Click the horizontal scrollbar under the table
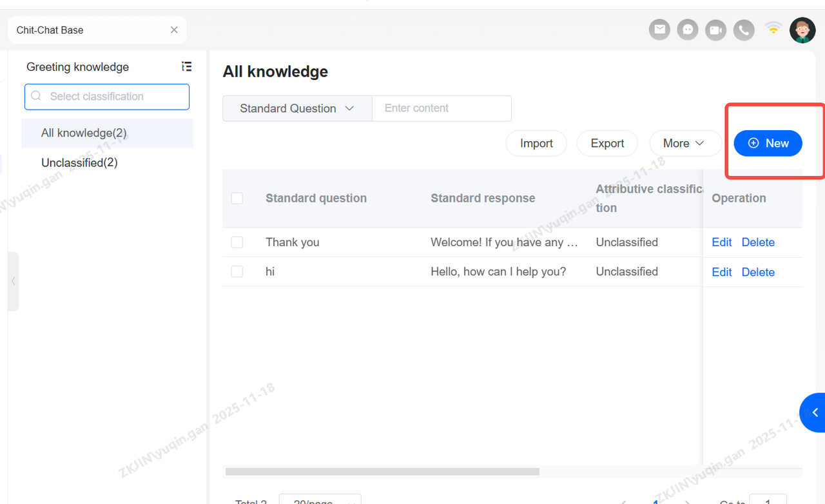Image resolution: width=825 pixels, height=504 pixels. point(382,472)
